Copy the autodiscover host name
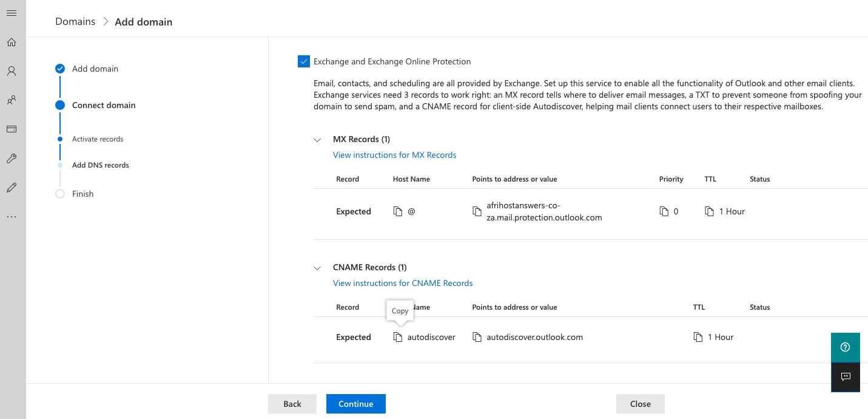The image size is (868, 419). pyautogui.click(x=398, y=337)
